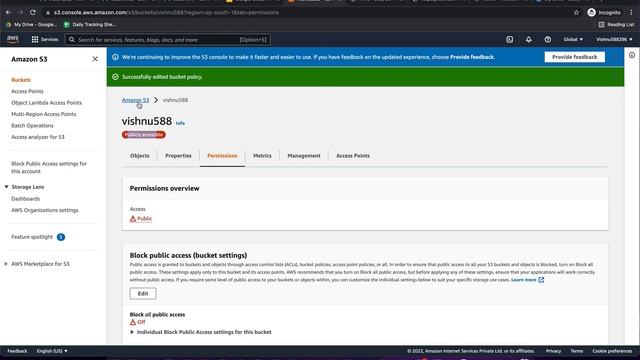Switch to the Access Points tab
This screenshot has height=360, width=640.
coord(353,156)
